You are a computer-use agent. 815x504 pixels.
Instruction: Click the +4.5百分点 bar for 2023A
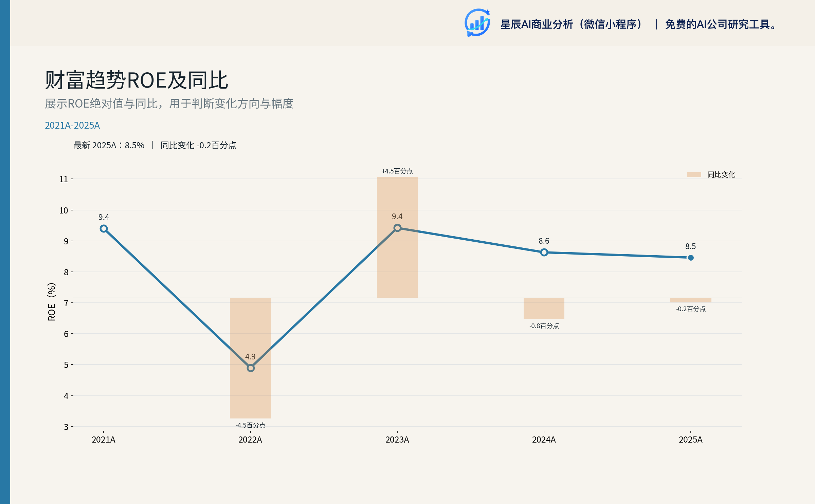click(x=397, y=238)
